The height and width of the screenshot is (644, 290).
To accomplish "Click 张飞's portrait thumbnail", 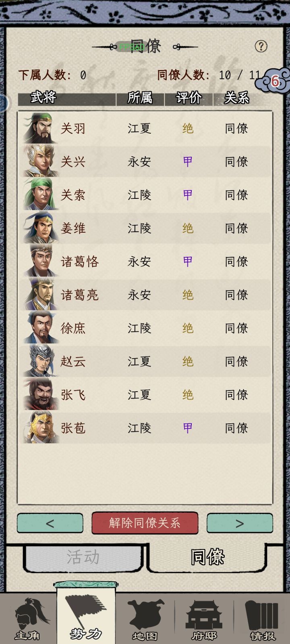I will (41, 394).
